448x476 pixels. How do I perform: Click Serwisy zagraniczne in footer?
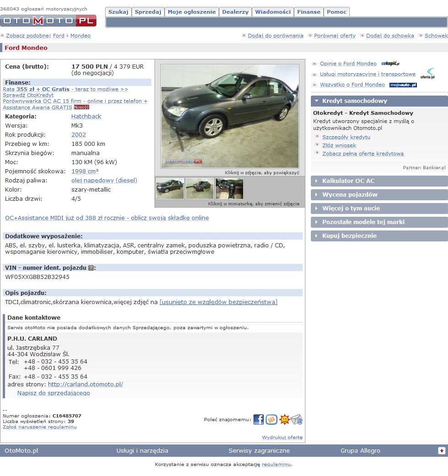pyautogui.click(x=259, y=451)
